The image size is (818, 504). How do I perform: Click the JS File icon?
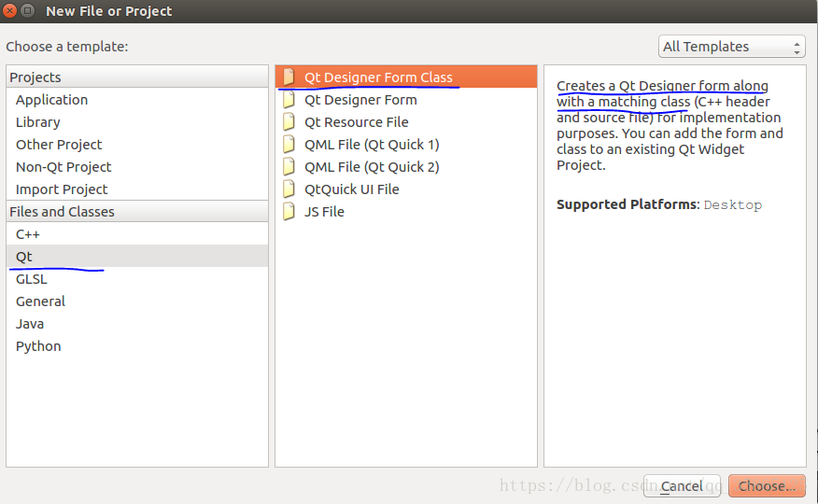289,212
